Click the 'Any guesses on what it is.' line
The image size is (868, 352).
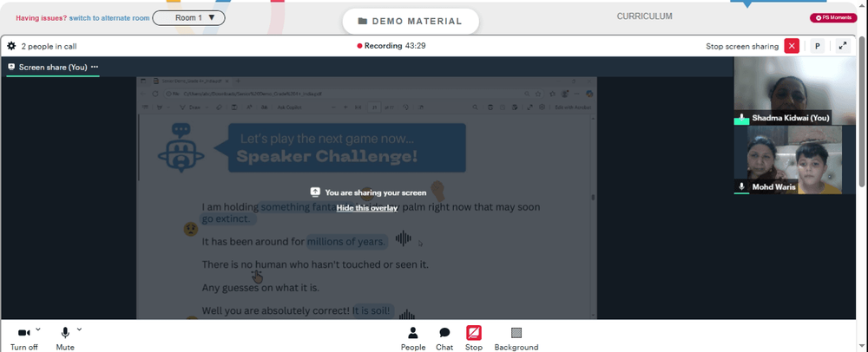tap(260, 288)
